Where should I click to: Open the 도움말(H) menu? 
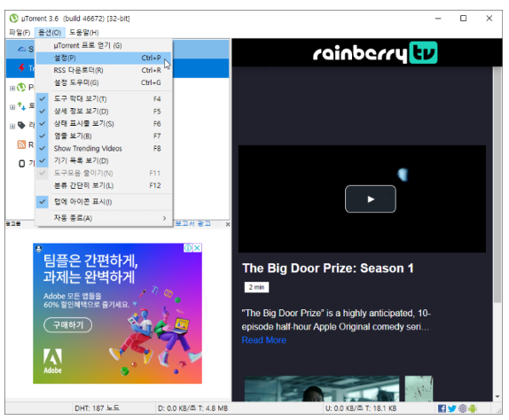point(83,33)
